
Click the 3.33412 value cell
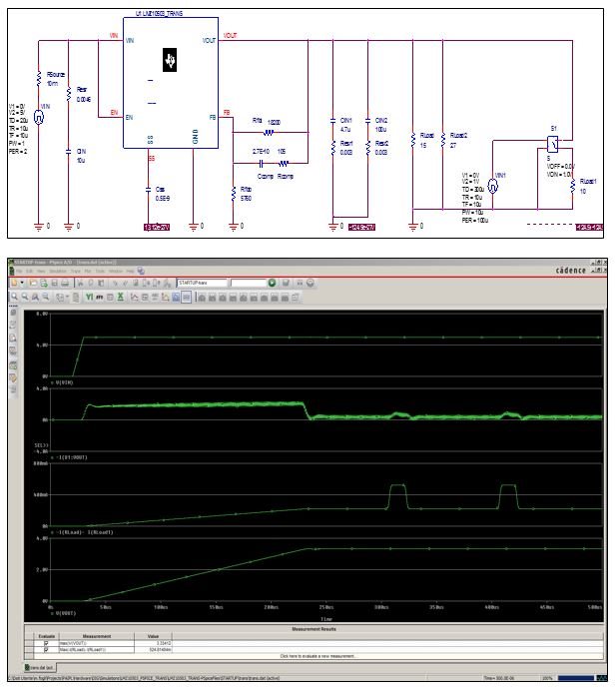pyautogui.click(x=153, y=643)
